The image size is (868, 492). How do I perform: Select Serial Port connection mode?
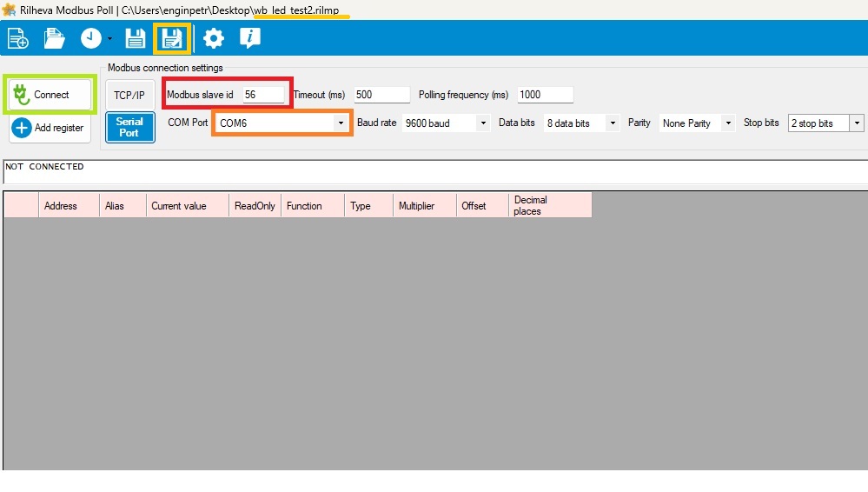click(129, 127)
